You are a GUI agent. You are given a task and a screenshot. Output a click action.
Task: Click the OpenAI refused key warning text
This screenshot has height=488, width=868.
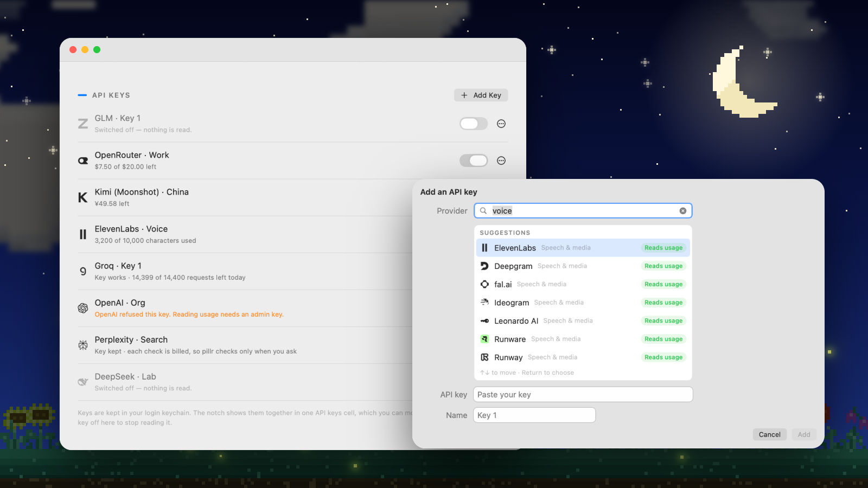click(189, 314)
